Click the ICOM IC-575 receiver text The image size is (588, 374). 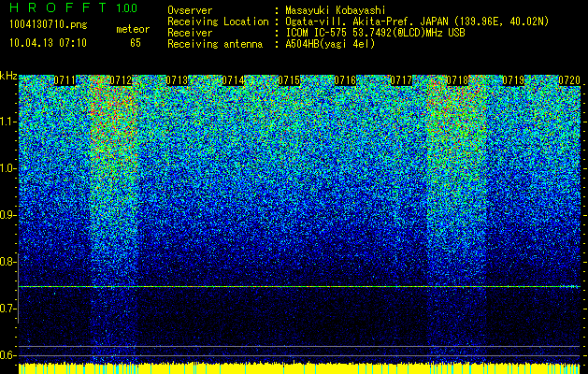click(375, 33)
